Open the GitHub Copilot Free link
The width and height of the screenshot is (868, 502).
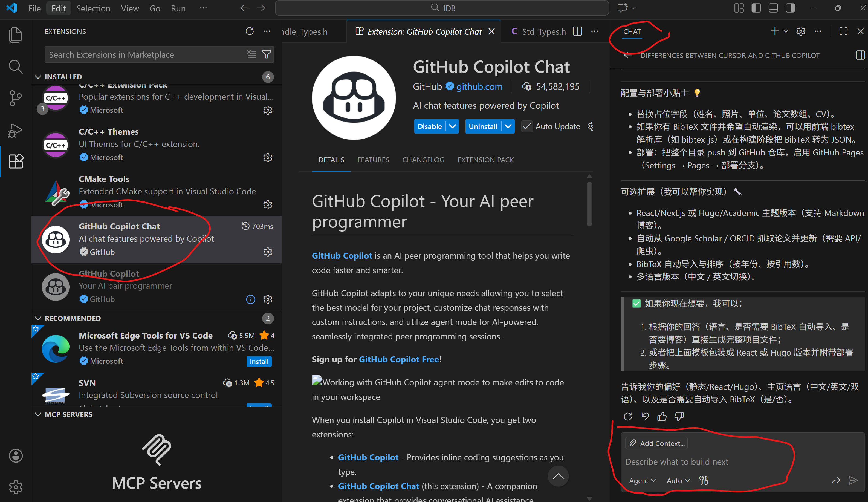pyautogui.click(x=399, y=359)
